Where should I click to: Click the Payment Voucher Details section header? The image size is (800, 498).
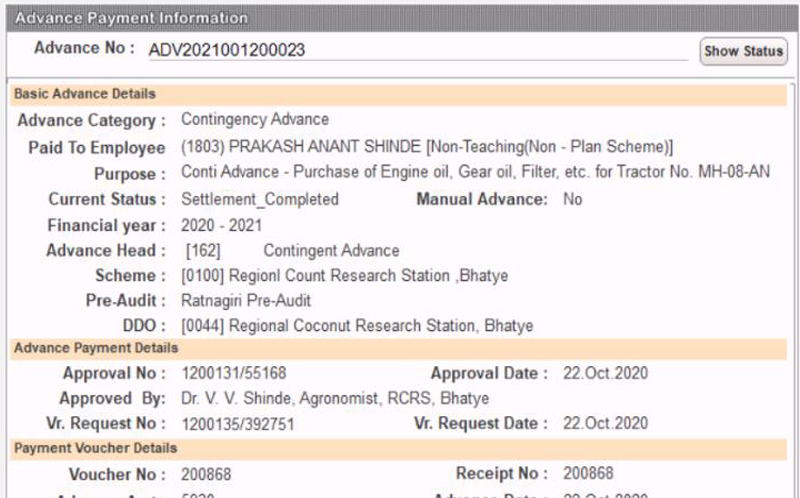(398, 449)
